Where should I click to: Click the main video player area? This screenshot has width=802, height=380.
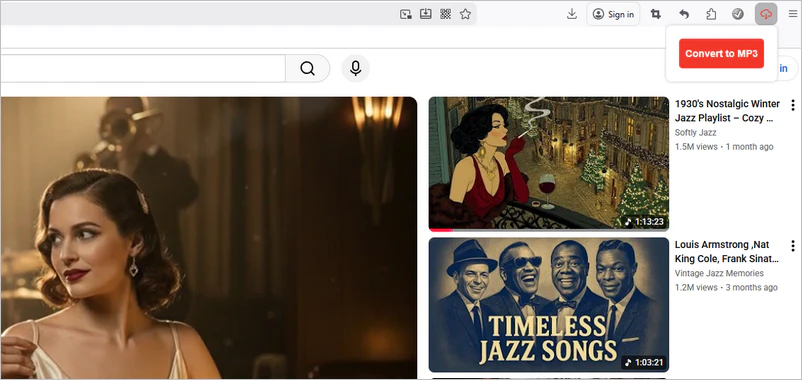point(209,238)
